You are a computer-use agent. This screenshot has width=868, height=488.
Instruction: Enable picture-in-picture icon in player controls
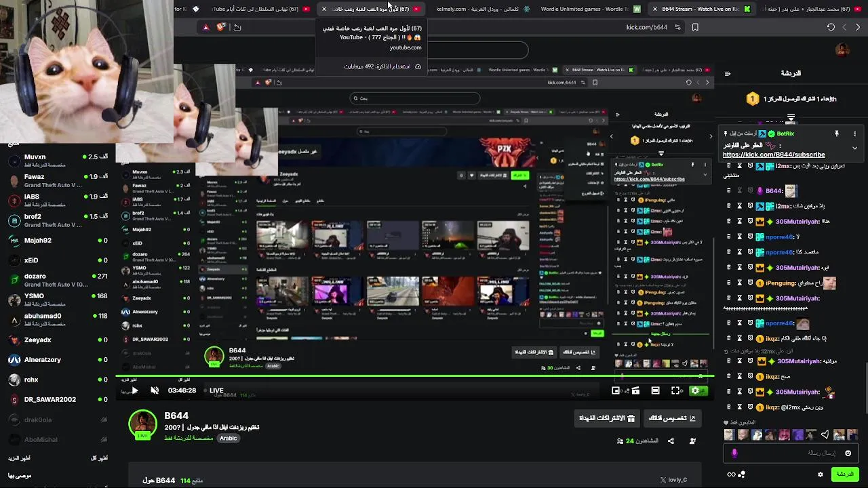(x=616, y=390)
